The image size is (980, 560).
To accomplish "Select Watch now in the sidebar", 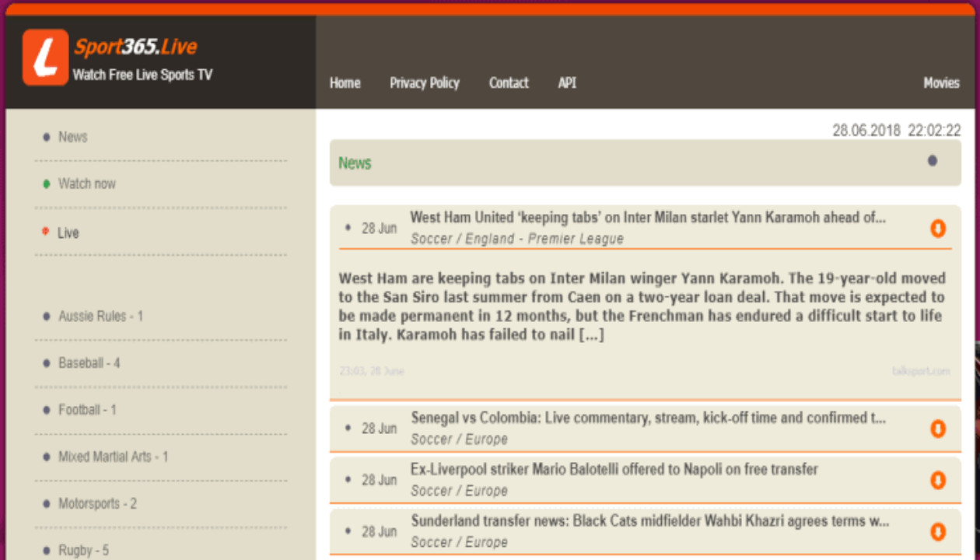I will (x=86, y=184).
